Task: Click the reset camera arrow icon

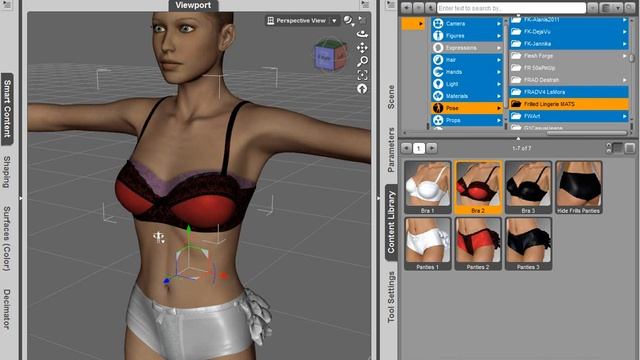Action: point(362,89)
